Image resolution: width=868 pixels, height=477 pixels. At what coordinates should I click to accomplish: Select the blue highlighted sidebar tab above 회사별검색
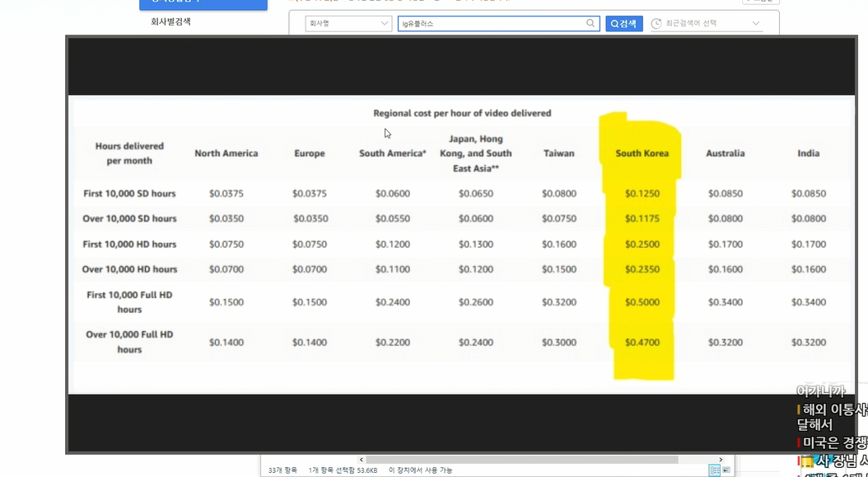(203, 3)
